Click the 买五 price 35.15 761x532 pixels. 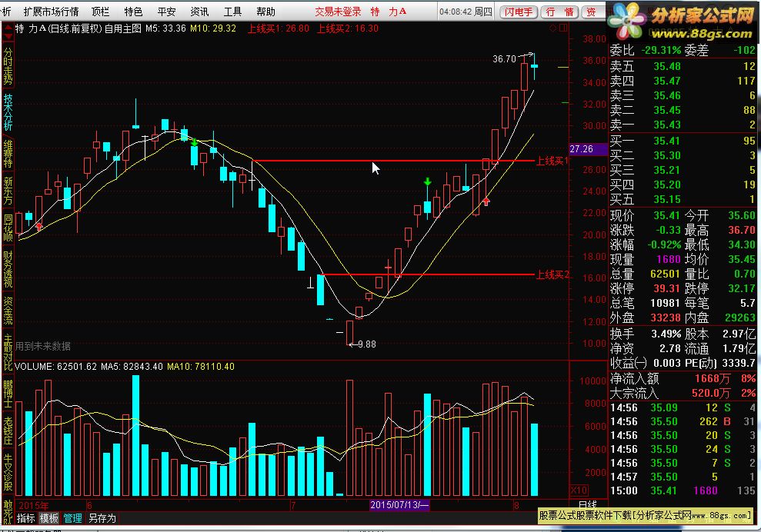pos(667,199)
